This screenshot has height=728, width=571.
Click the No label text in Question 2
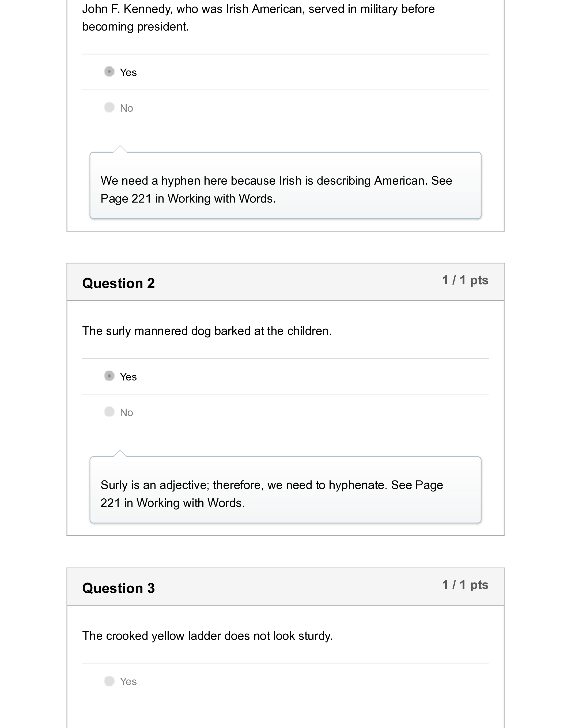tap(126, 412)
